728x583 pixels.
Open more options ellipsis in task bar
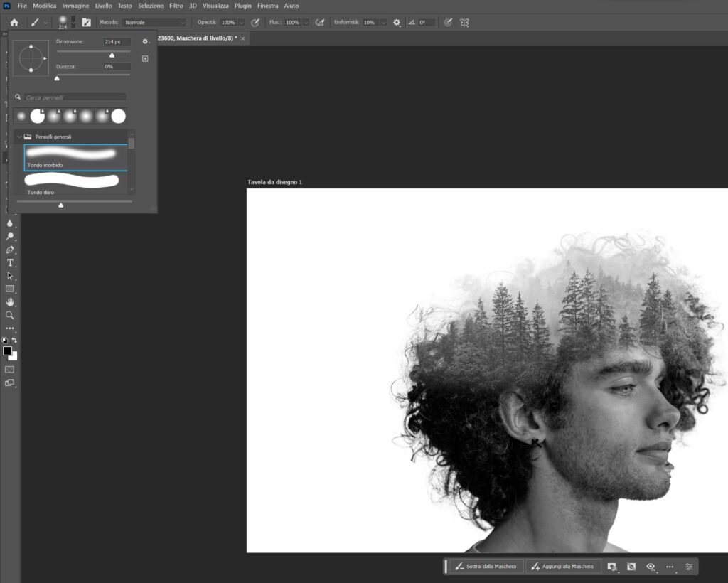670,566
